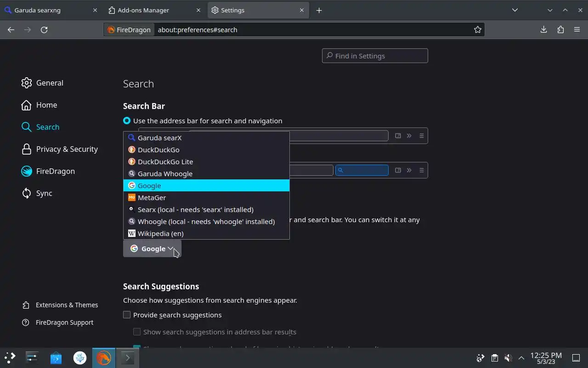Open round white-blue taskbar app icon
The image size is (588, 368).
click(80, 357)
